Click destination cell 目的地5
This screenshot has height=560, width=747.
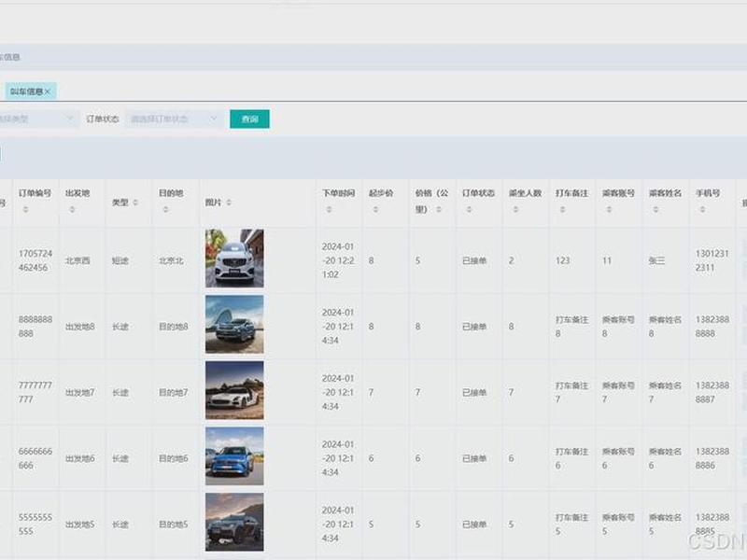(x=174, y=525)
